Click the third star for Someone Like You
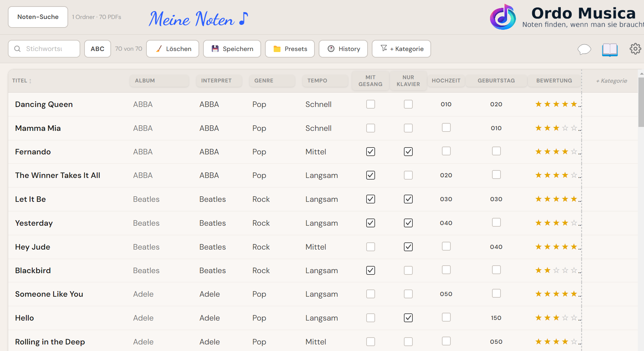 pos(556,294)
